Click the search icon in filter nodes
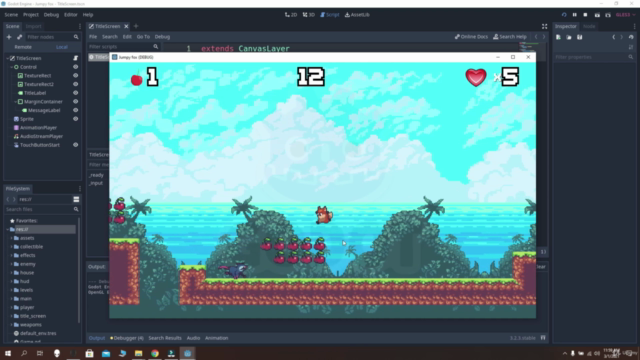This screenshot has width=640, height=360. point(76,37)
